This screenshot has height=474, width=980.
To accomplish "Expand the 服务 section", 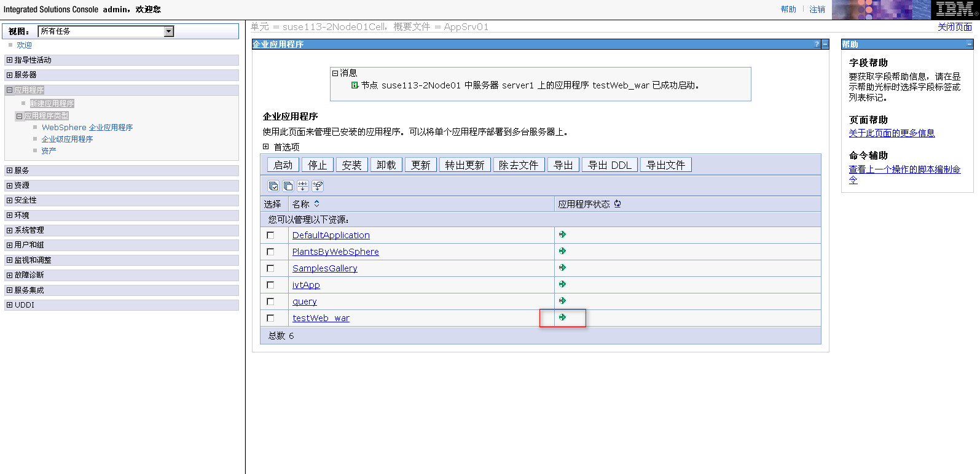I will [x=9, y=171].
